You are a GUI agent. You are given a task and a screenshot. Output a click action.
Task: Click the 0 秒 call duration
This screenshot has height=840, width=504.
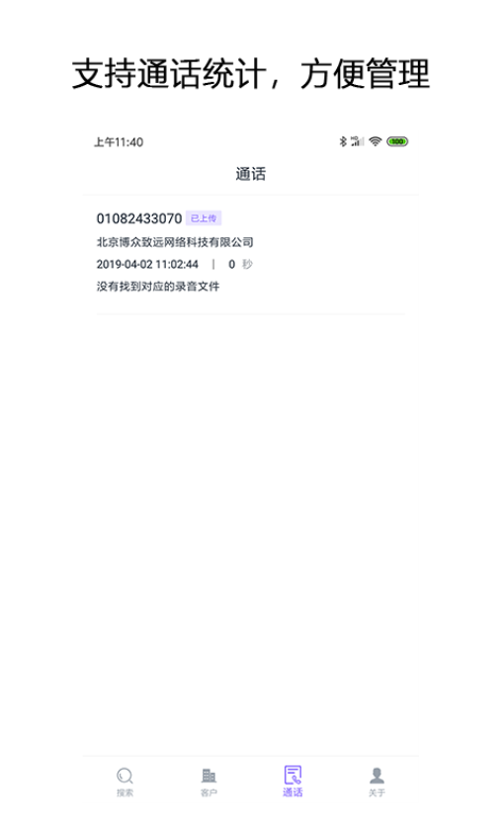240,264
